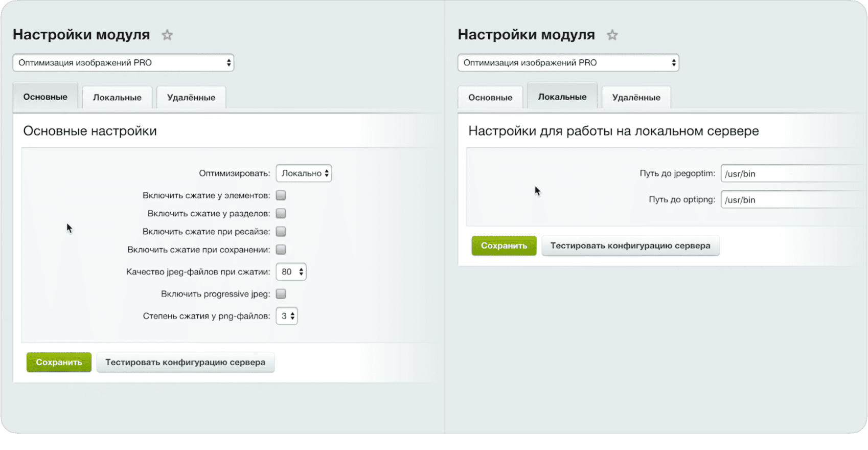Viewport: 868px width, 450px height.
Task: Check Включить progressive jpeg option
Action: [x=281, y=294]
